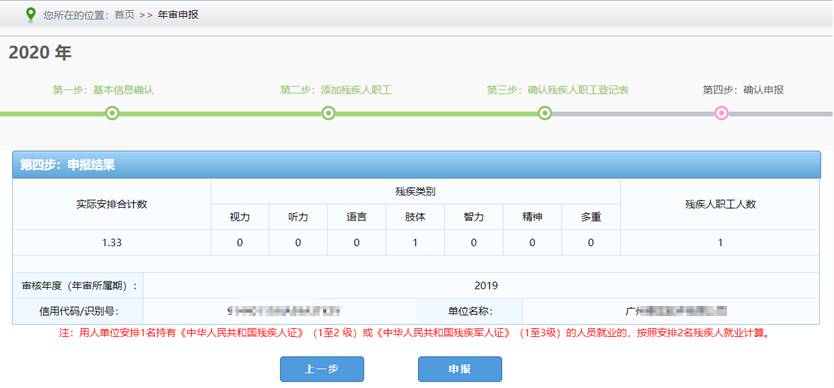Click 年审申报 breadcrumb text
Image resolution: width=834 pixels, height=388 pixels.
(178, 15)
